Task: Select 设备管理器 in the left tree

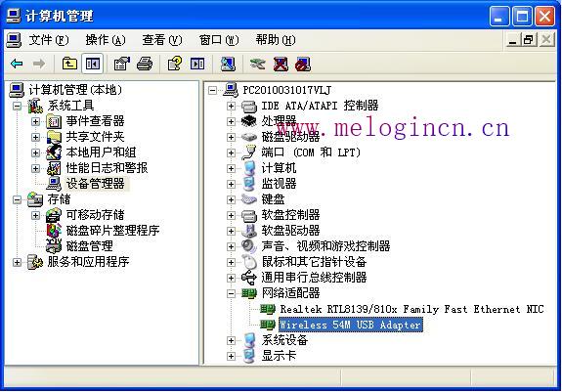Action: point(96,184)
